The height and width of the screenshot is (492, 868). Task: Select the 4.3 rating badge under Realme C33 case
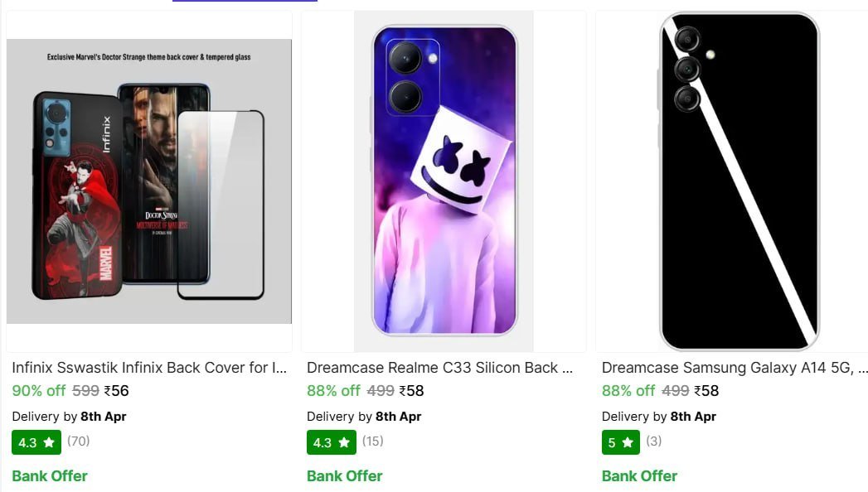click(331, 442)
